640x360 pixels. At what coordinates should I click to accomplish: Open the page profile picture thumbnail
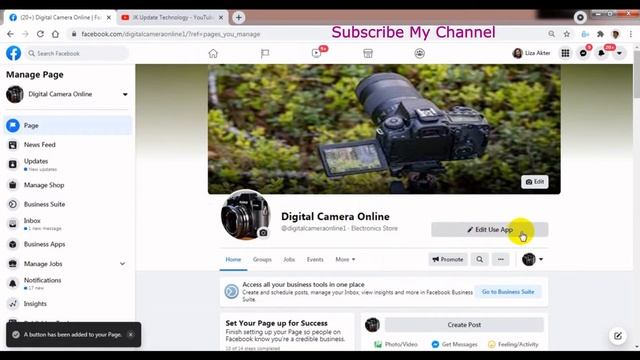click(245, 215)
